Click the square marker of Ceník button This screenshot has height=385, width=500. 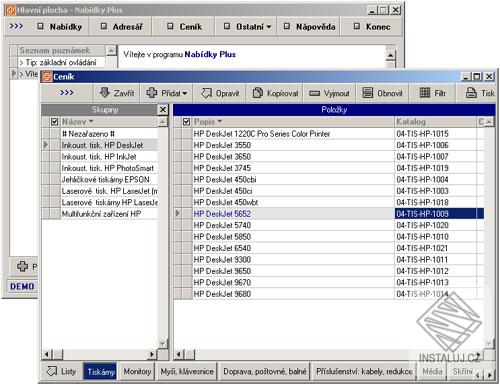coord(170,26)
